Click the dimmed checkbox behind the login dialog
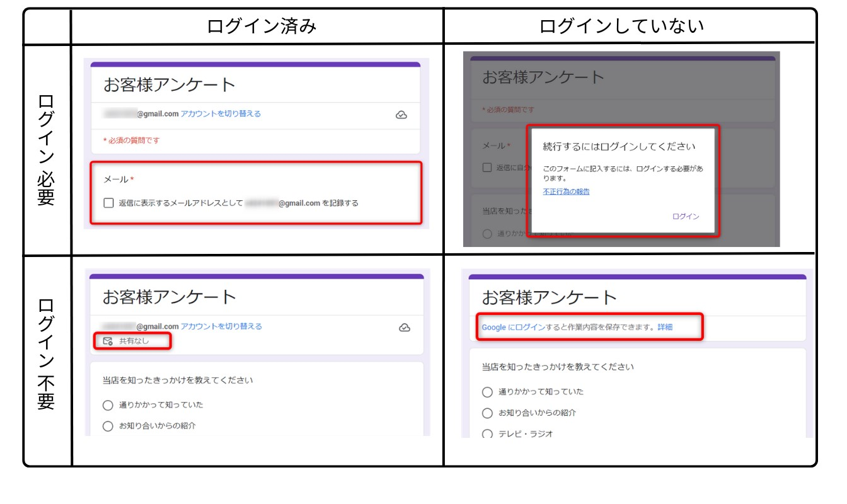This screenshot has height=504, width=847. 487,168
